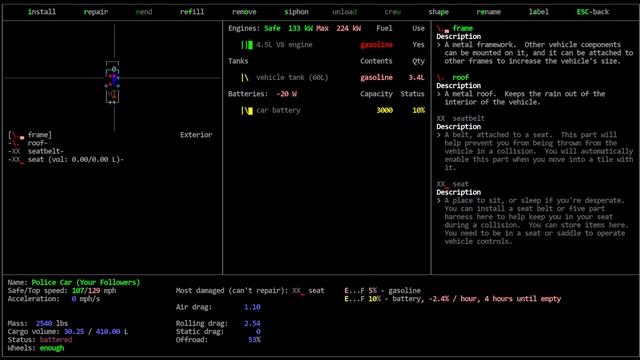Select the unload command

point(344,12)
